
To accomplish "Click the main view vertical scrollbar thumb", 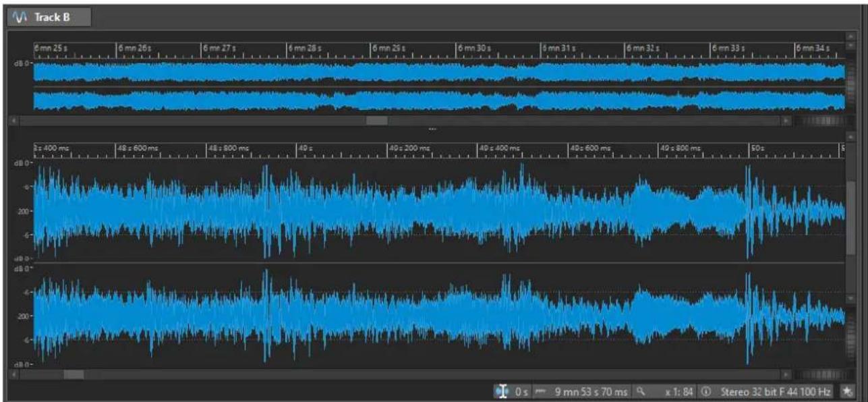I will [850, 217].
